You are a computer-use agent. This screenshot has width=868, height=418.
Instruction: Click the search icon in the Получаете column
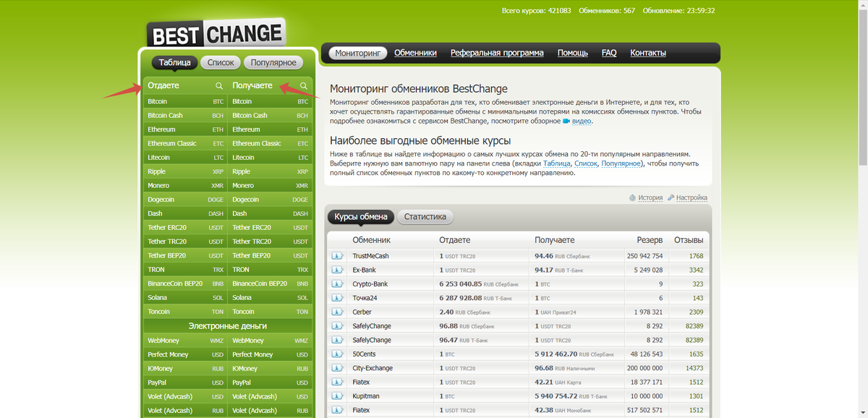[304, 86]
